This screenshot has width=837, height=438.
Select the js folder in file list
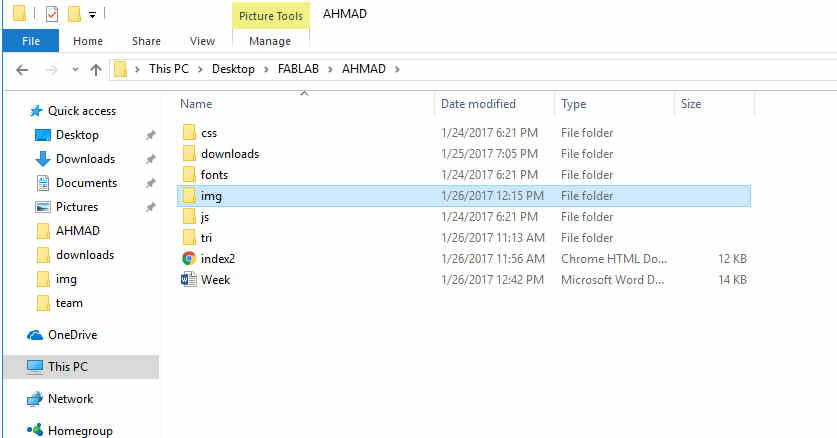(x=205, y=217)
